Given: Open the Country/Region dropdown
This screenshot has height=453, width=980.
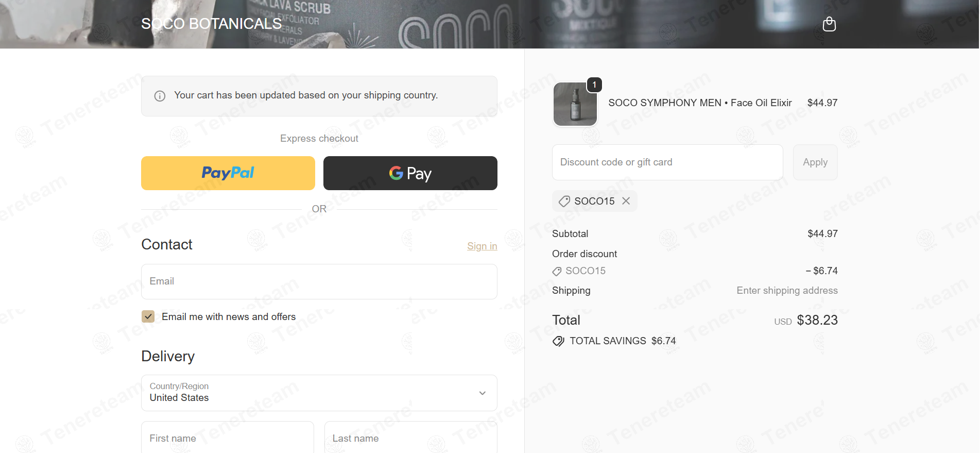Looking at the screenshot, I should tap(319, 393).
